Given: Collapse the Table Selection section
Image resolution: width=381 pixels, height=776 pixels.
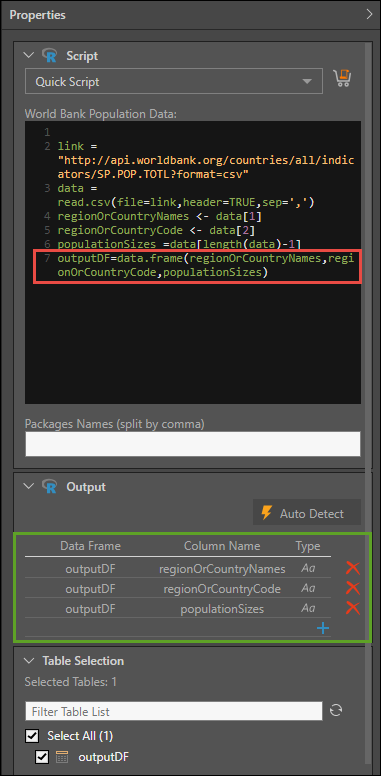Looking at the screenshot, I should pos(29,661).
